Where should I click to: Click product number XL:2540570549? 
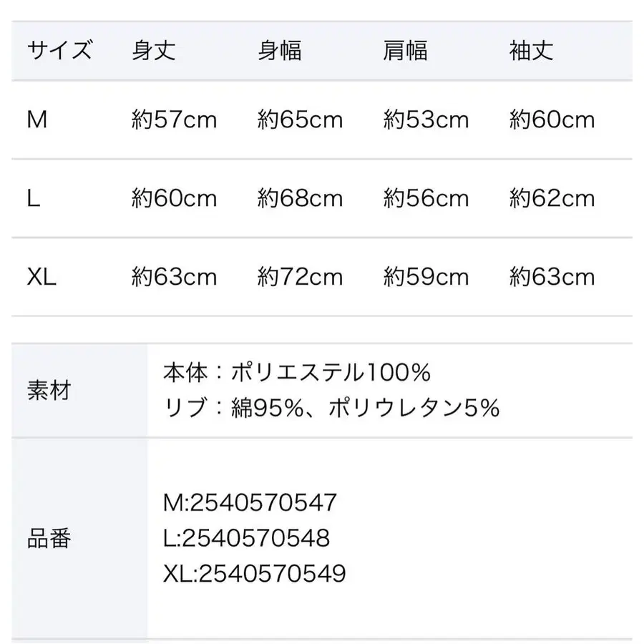click(x=255, y=572)
